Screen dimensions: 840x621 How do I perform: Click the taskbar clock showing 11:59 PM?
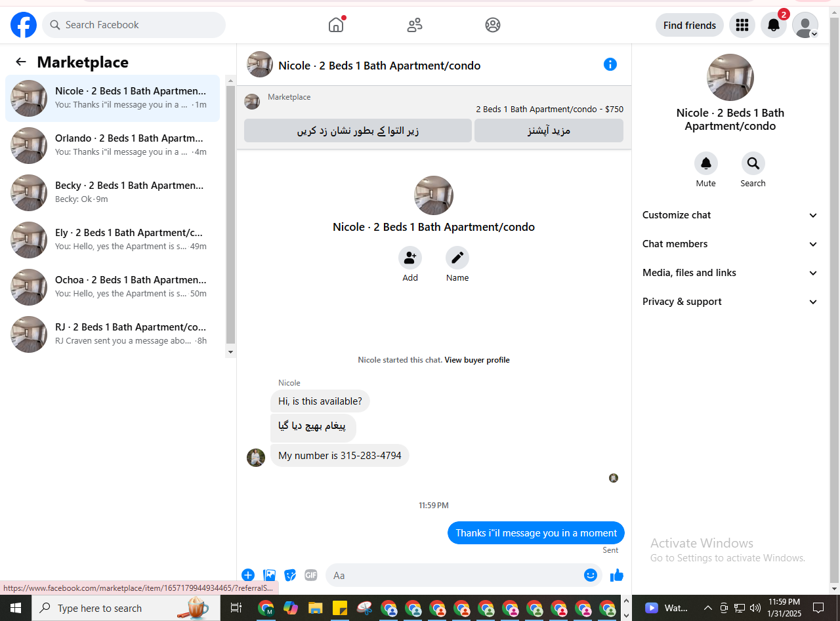pos(784,608)
